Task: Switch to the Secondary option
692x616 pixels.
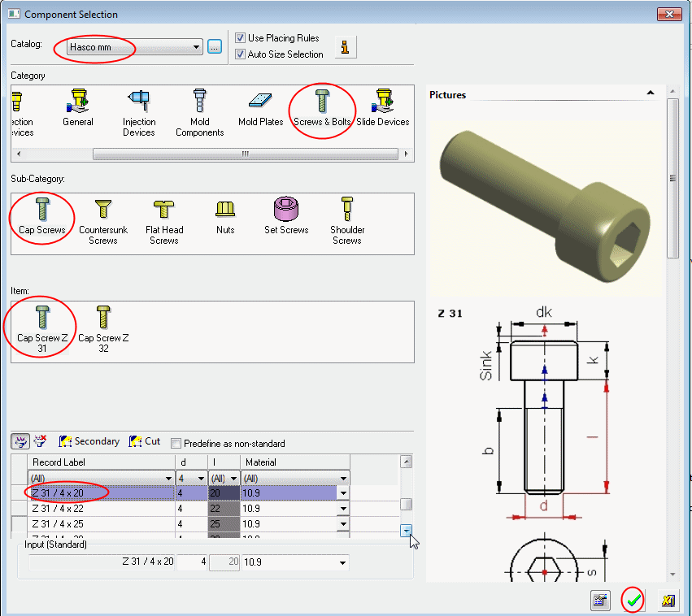Action: click(89, 442)
